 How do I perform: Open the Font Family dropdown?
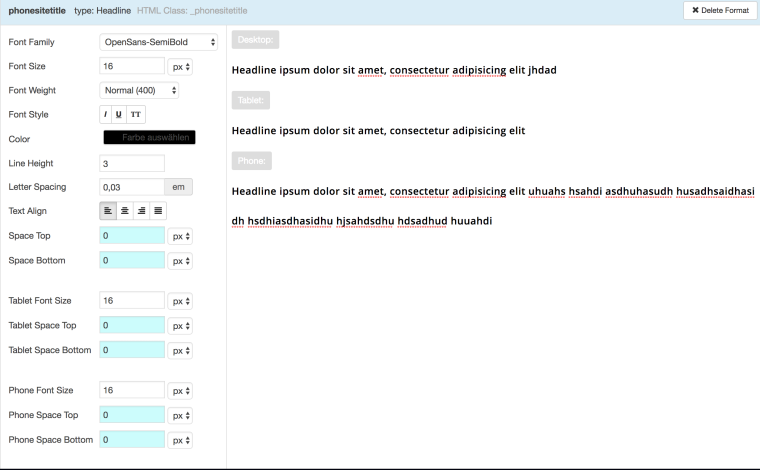160,42
